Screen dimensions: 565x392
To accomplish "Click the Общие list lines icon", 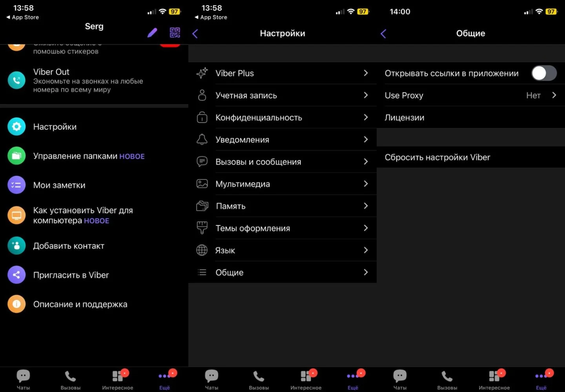I will point(202,272).
